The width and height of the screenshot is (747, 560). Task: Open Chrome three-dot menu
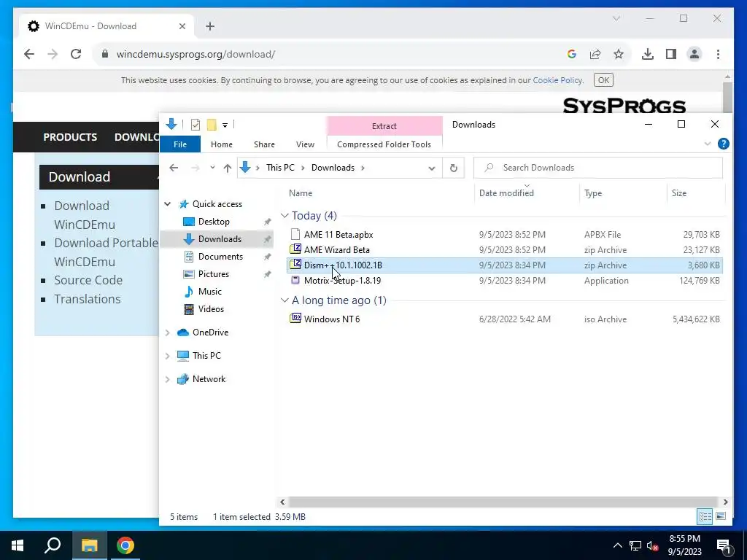click(718, 54)
